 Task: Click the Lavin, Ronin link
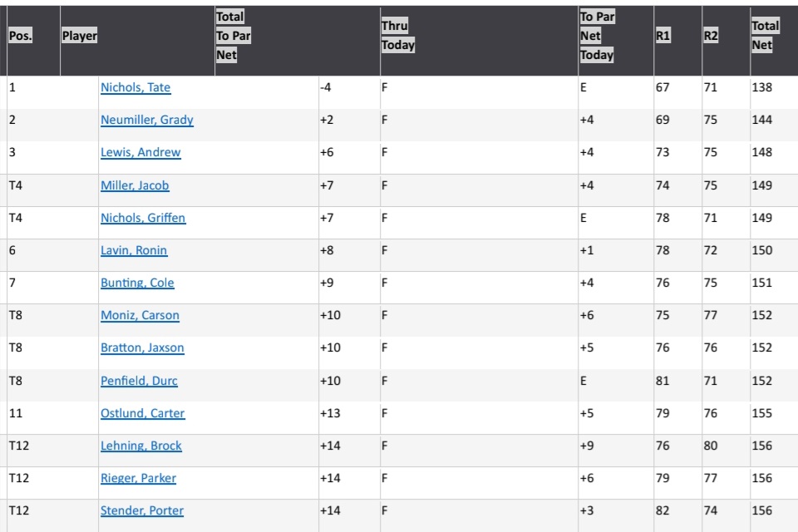134,250
